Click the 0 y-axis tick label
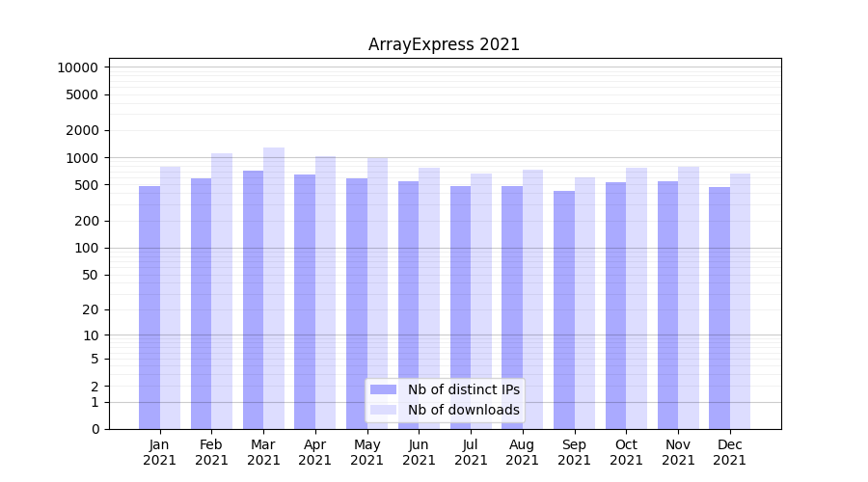868x482 pixels. pos(95,429)
